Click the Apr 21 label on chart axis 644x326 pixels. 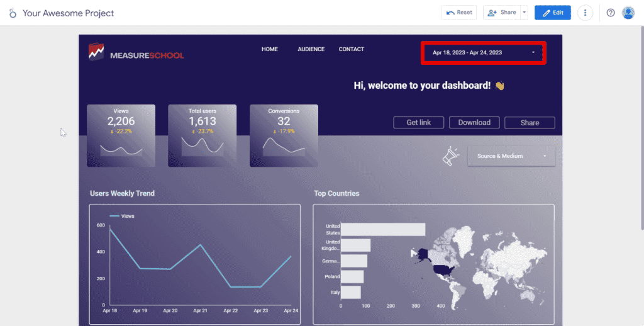[x=200, y=310]
